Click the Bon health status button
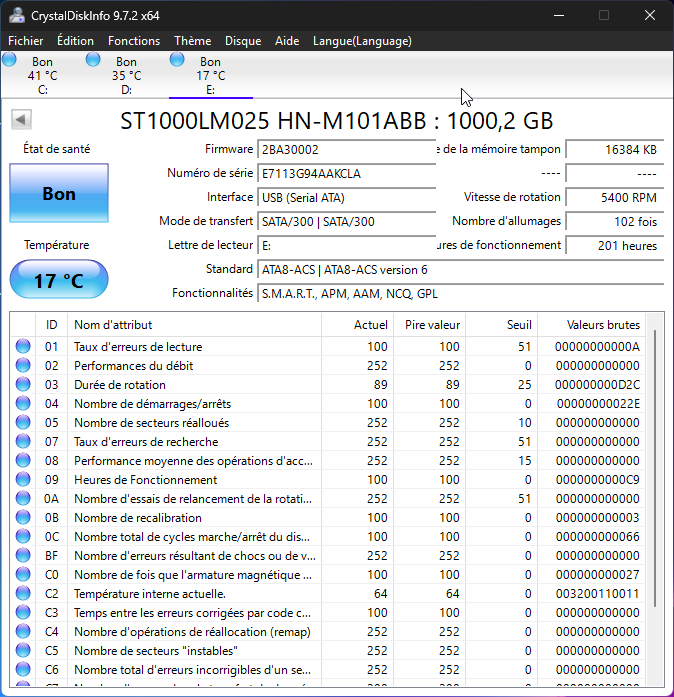The width and height of the screenshot is (674, 697). pyautogui.click(x=59, y=193)
